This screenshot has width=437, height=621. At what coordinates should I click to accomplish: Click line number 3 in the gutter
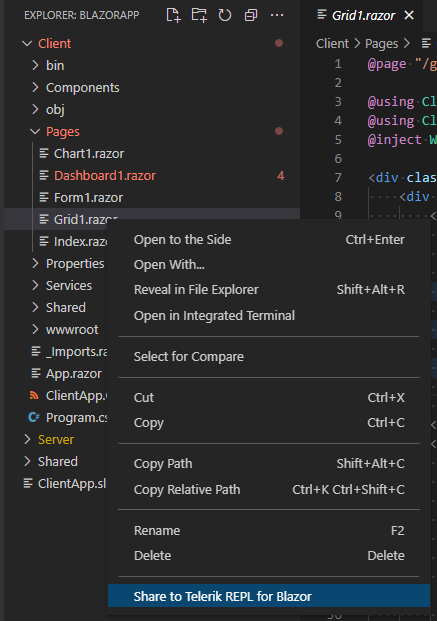(x=338, y=102)
